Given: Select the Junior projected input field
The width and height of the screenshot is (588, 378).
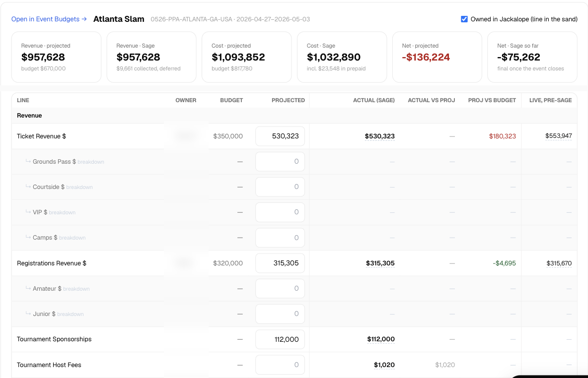Looking at the screenshot, I should pos(280,314).
